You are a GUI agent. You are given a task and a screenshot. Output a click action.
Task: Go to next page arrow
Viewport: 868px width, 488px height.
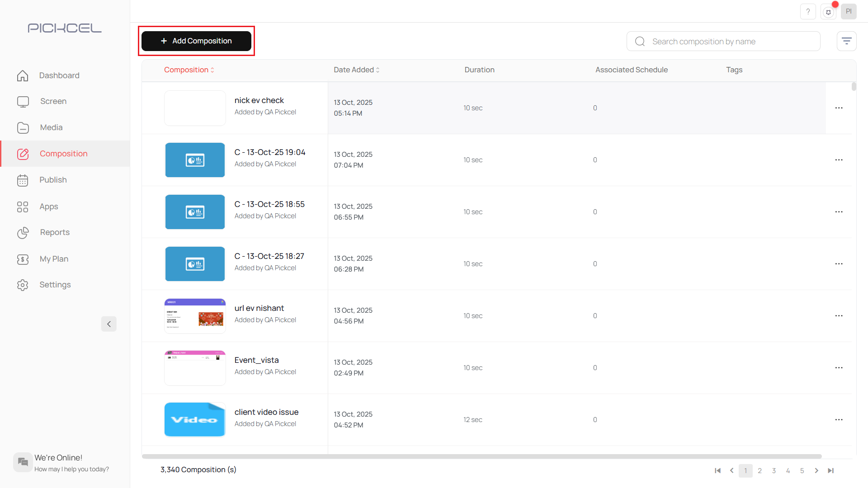pyautogui.click(x=816, y=471)
